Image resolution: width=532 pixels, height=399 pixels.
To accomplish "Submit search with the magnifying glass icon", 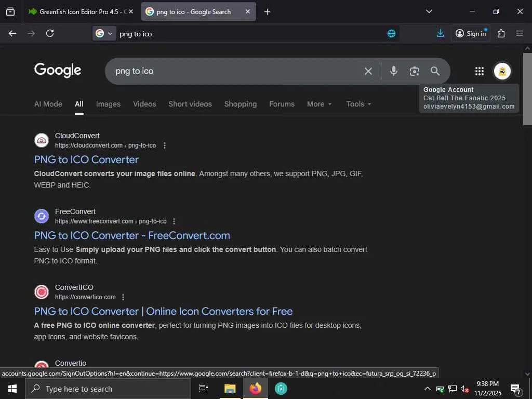I will pos(435,71).
